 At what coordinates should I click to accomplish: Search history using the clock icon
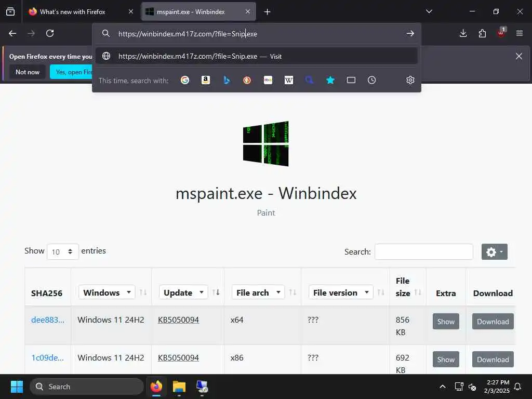(x=372, y=80)
